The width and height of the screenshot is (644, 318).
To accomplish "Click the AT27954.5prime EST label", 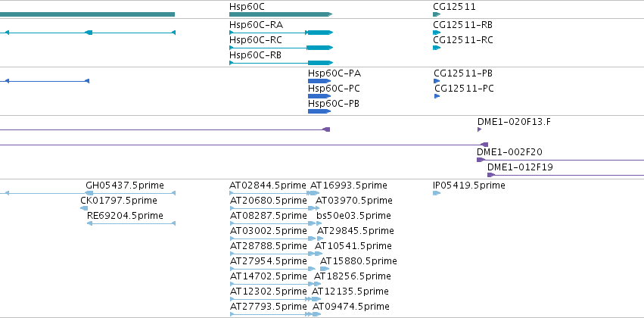I will pyautogui.click(x=268, y=261).
